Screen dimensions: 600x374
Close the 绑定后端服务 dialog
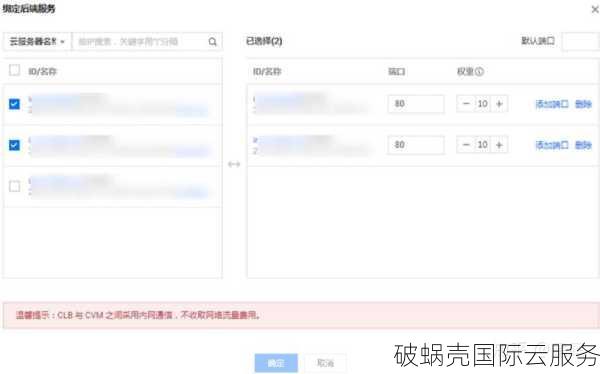coord(595,9)
